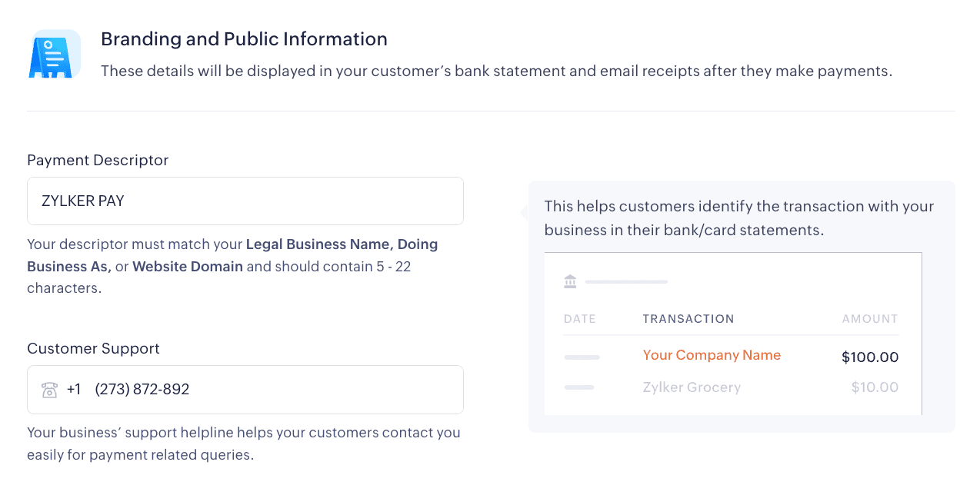980x495 pixels.
Task: Click the $100.00 amount in preview
Action: [870, 357]
